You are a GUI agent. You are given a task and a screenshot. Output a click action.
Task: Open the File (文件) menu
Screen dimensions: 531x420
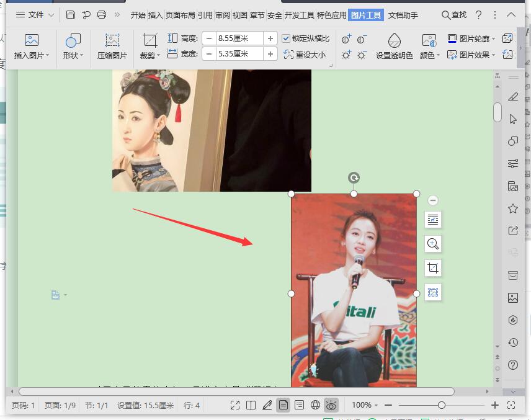point(35,15)
